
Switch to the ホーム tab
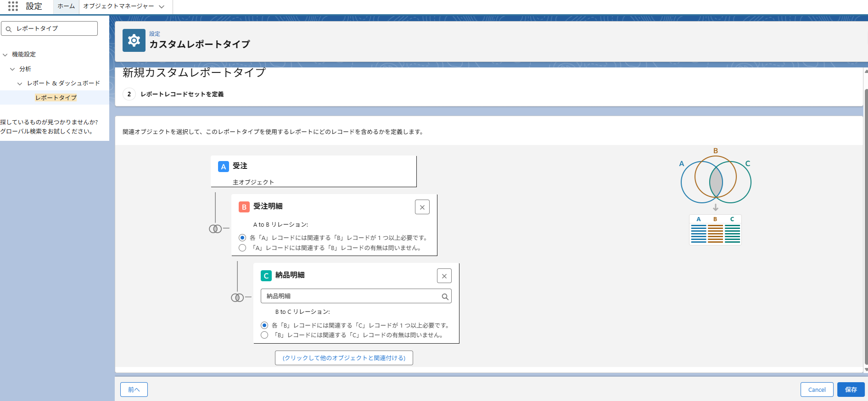pyautogui.click(x=66, y=6)
